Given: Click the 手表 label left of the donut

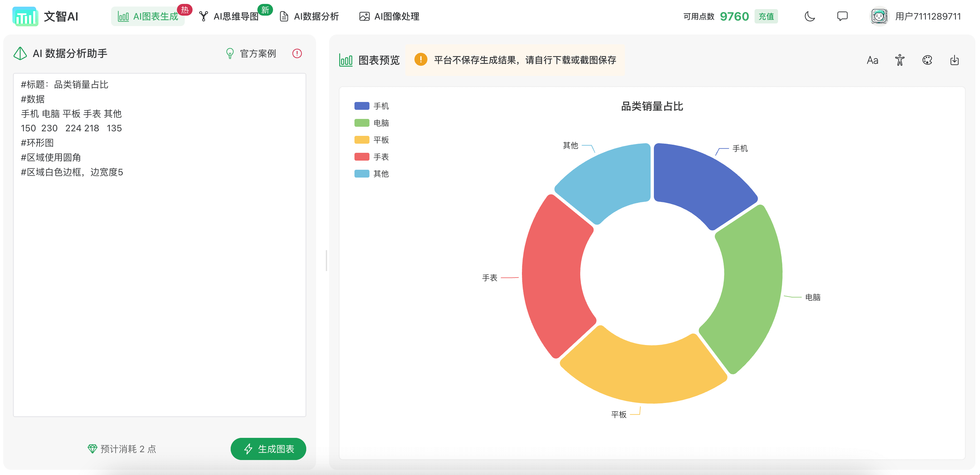Looking at the screenshot, I should pyautogui.click(x=490, y=278).
